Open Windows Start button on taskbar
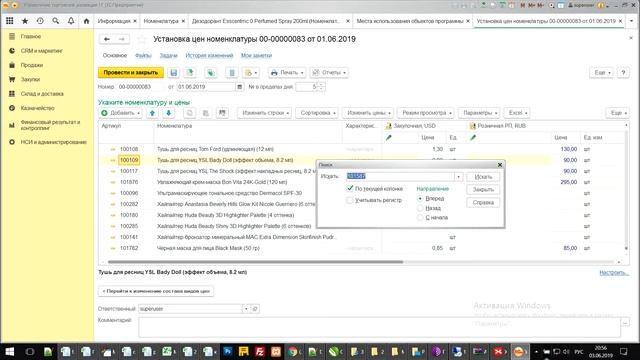 (x=9, y=351)
